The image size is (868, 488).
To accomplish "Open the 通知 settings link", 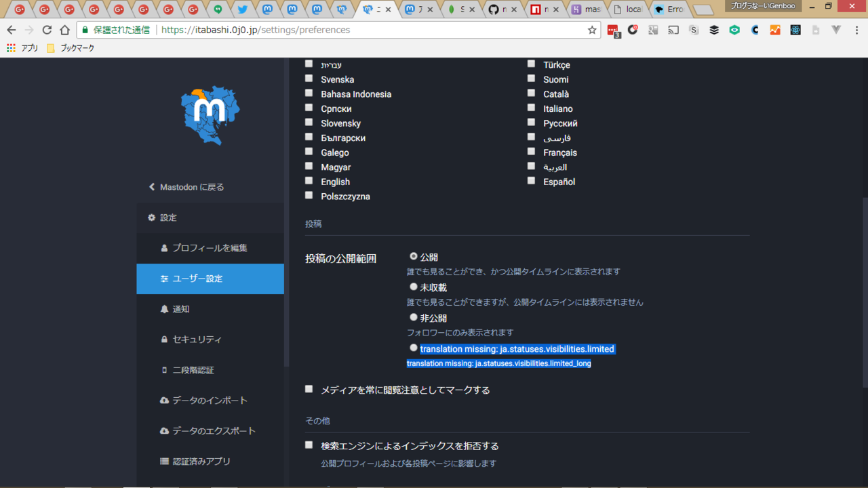I will [180, 309].
